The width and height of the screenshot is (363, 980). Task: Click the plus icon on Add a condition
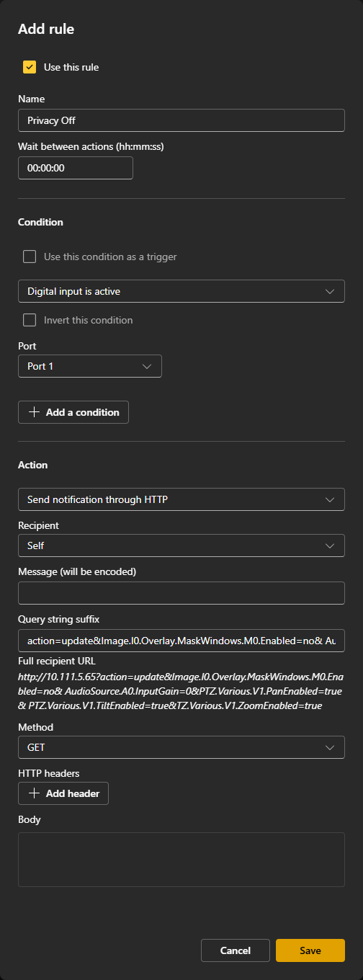(x=34, y=412)
